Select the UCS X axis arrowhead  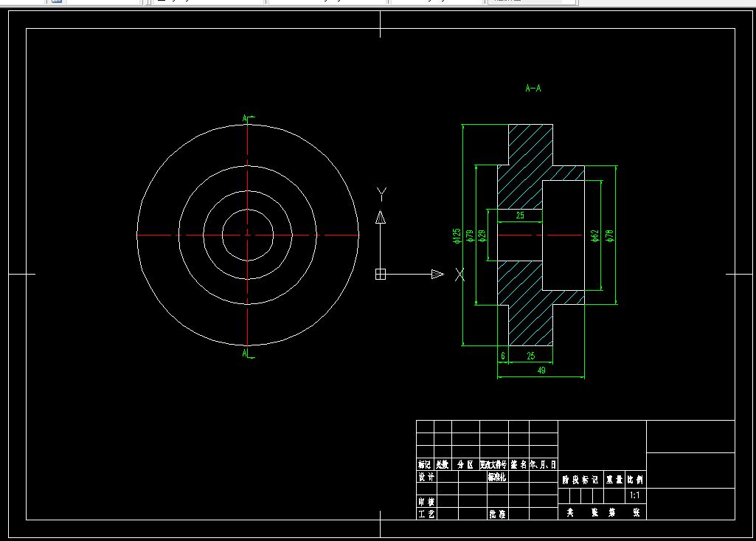coord(437,274)
